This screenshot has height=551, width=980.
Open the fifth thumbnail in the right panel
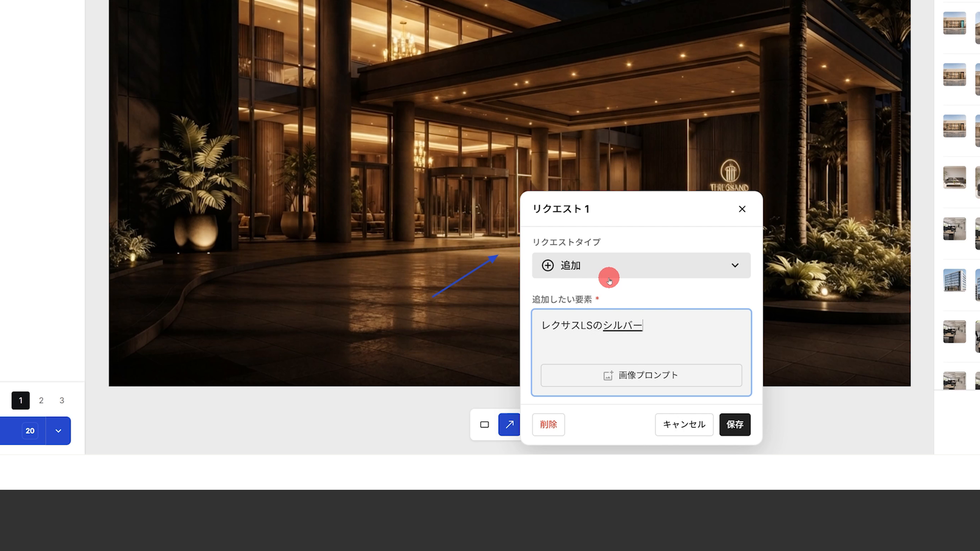pos(954,229)
